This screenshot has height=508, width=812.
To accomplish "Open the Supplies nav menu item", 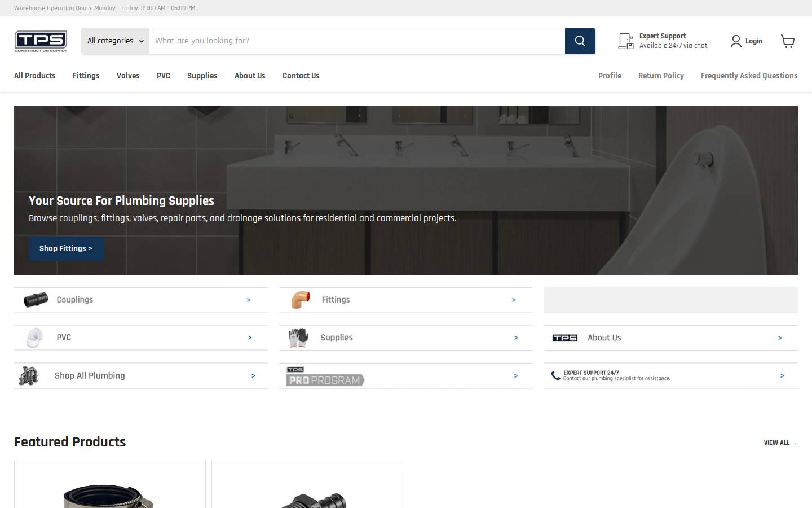I will [202, 76].
